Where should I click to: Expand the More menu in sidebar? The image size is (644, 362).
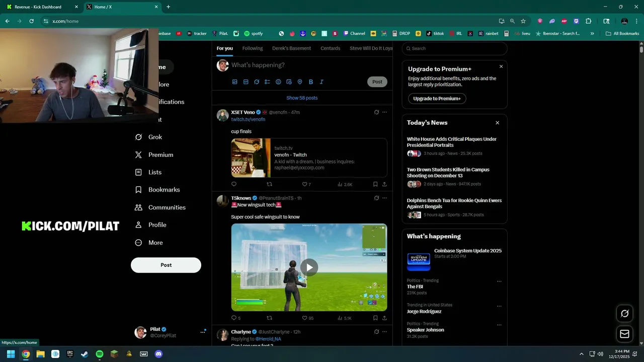point(149,243)
